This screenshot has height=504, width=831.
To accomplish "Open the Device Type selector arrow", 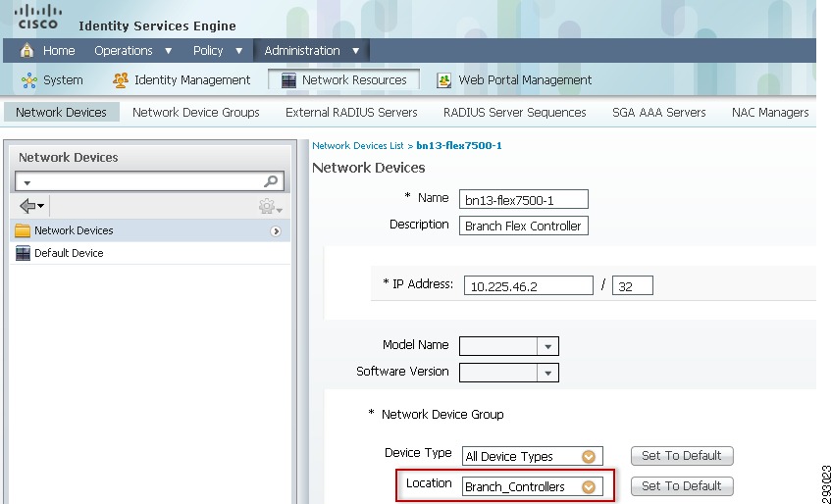I will click(x=589, y=456).
